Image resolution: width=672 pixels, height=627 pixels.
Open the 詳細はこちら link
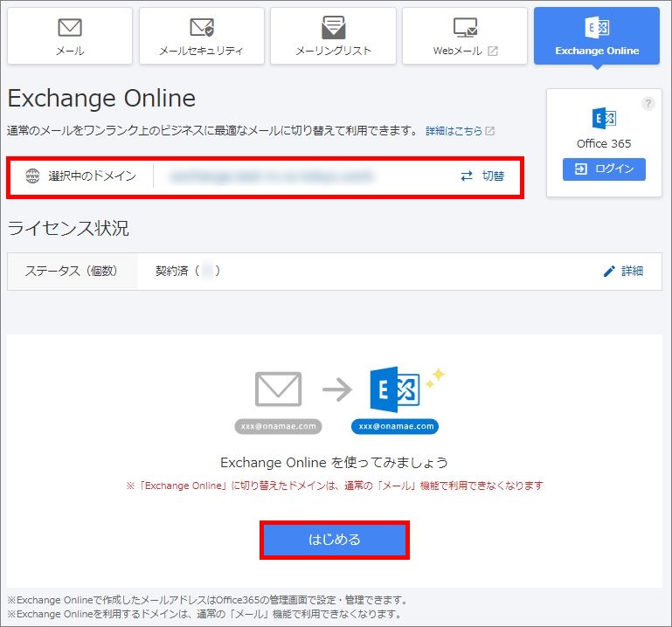(x=454, y=131)
